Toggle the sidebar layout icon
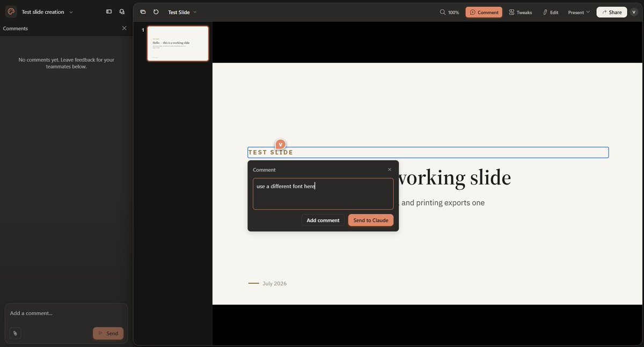Image resolution: width=644 pixels, height=347 pixels. pos(109,12)
